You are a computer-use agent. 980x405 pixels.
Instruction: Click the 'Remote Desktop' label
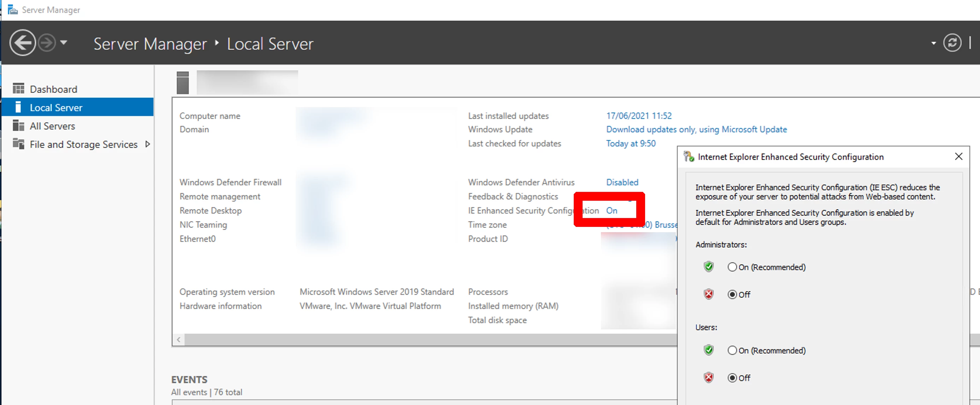pos(211,211)
